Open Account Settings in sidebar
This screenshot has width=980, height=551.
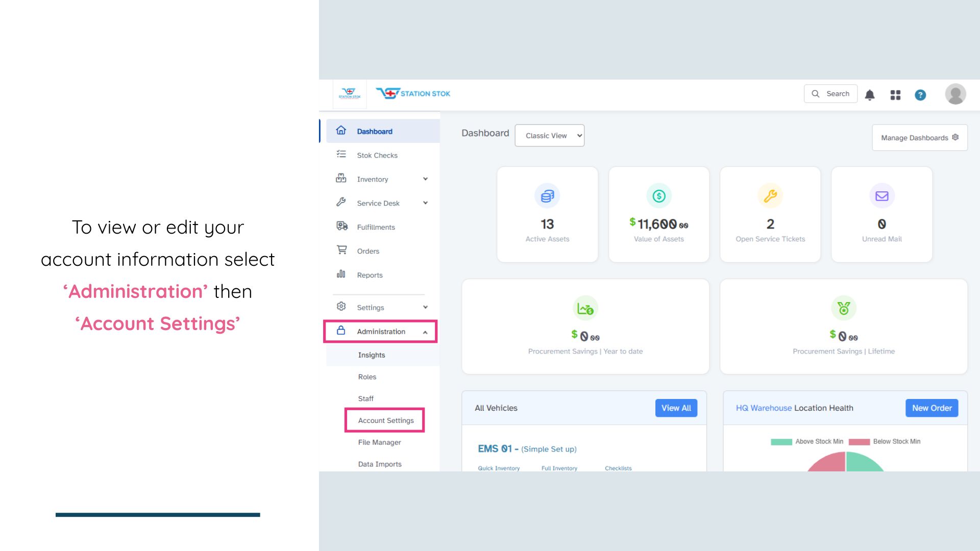click(x=385, y=420)
